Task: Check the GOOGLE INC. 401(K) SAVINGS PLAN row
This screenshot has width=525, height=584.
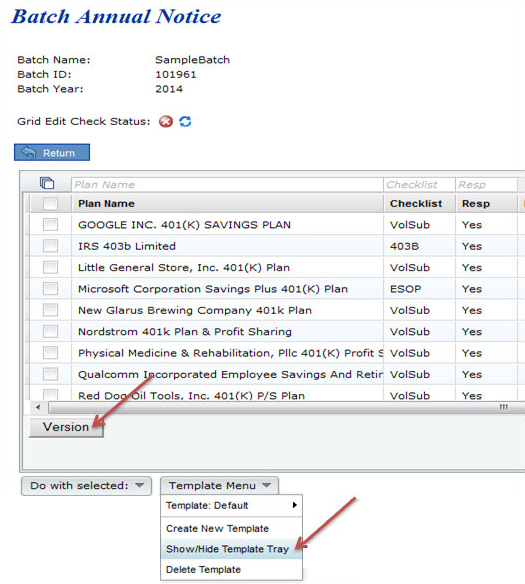Action: click(x=50, y=225)
